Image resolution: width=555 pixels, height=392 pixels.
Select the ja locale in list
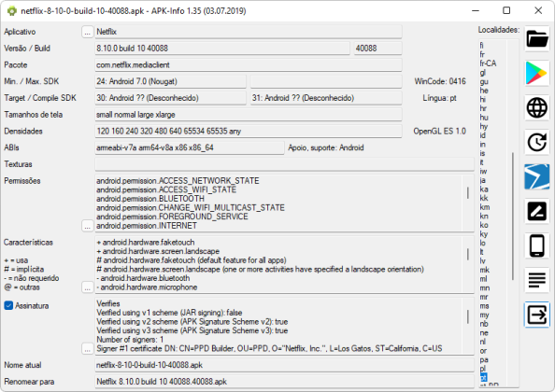point(483,180)
